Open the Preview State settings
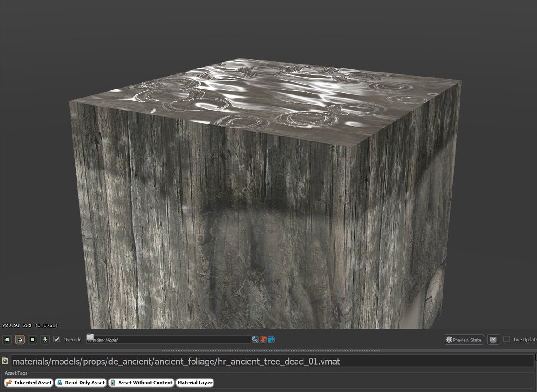The height and width of the screenshot is (392, 537). [464, 340]
